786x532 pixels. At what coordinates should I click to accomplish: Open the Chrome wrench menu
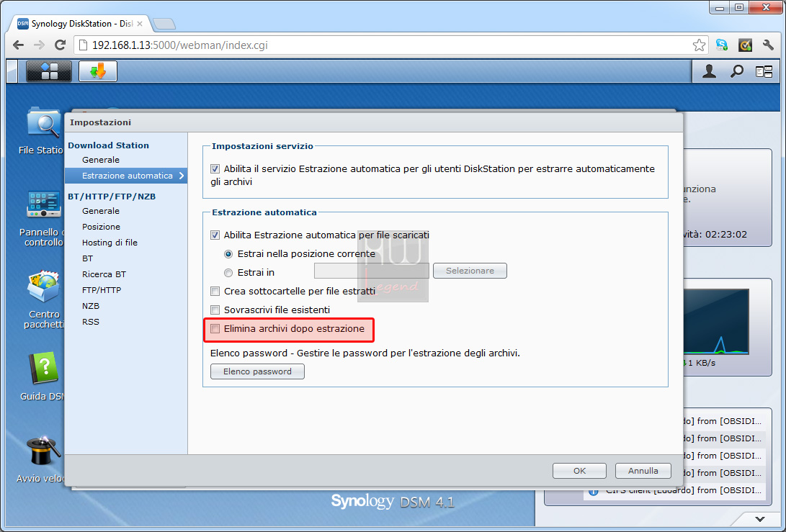click(768, 45)
